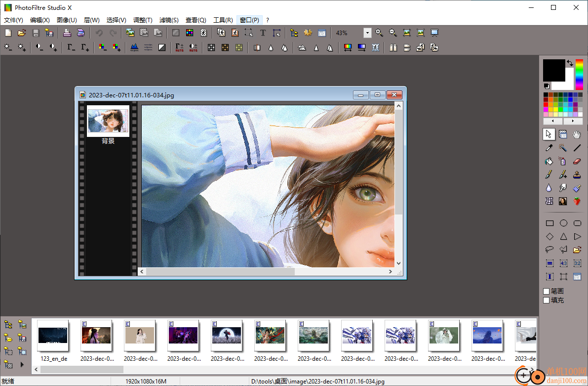This screenshot has width=588, height=386.
Task: Click the Save disk icon
Action: tap(36, 33)
